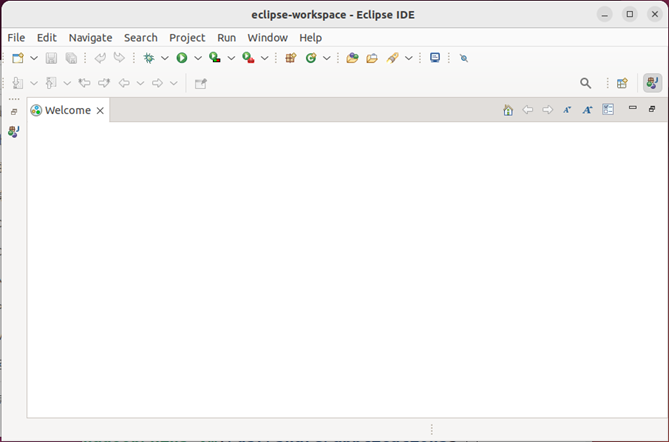Click the New Java Class icon
Image resolution: width=669 pixels, height=442 pixels.
point(311,58)
